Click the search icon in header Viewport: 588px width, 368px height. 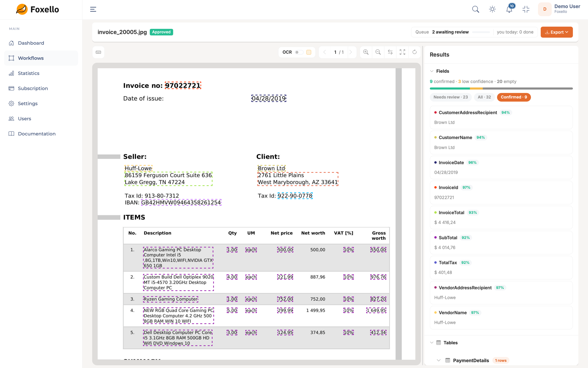[475, 9]
